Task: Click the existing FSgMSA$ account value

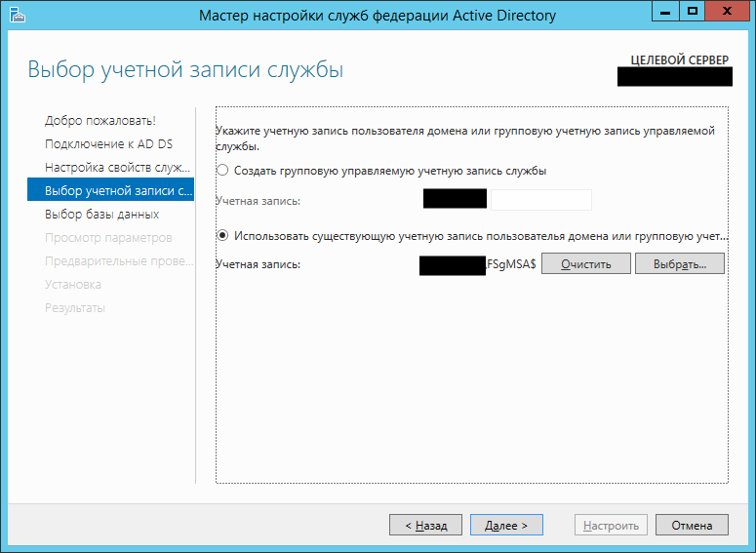Action: pos(511,264)
